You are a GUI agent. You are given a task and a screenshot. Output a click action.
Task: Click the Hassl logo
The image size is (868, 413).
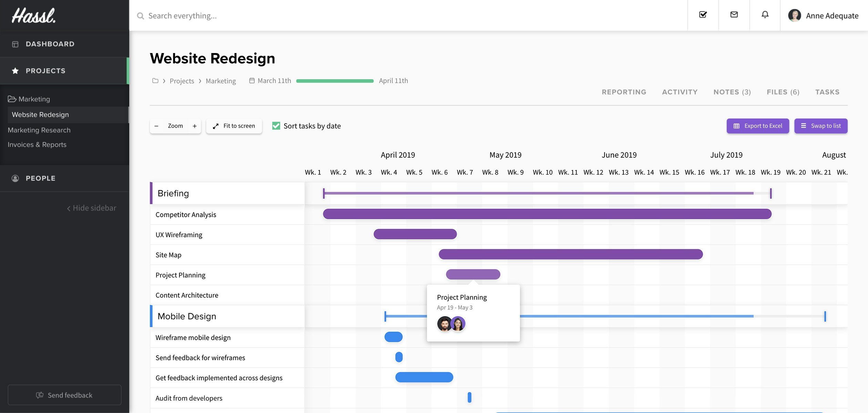tap(34, 16)
